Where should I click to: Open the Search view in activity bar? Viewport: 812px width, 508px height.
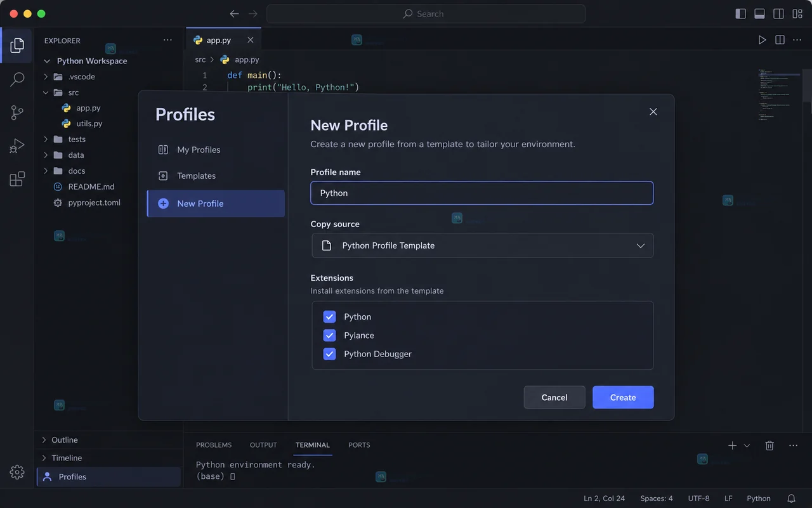coord(17,79)
